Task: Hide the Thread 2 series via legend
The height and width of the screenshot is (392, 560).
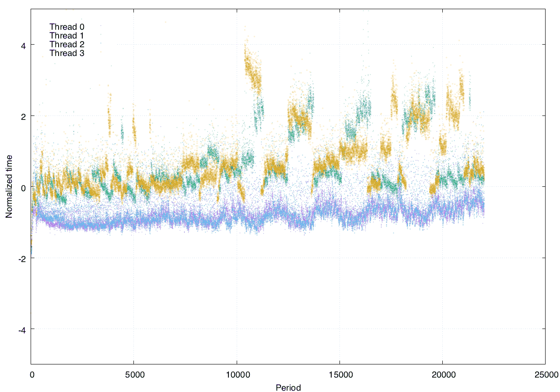Action: [x=67, y=44]
